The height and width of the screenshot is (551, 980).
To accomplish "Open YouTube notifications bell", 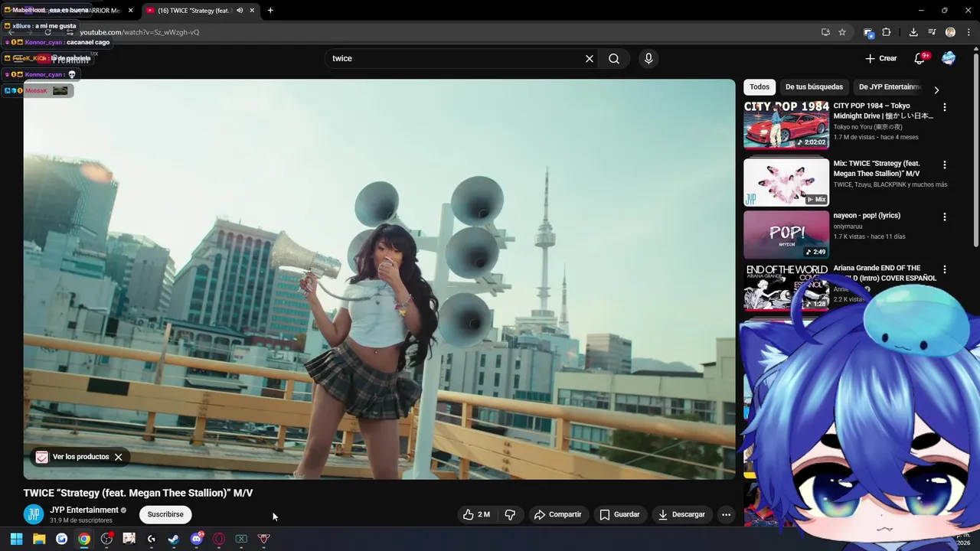I will [x=920, y=59].
